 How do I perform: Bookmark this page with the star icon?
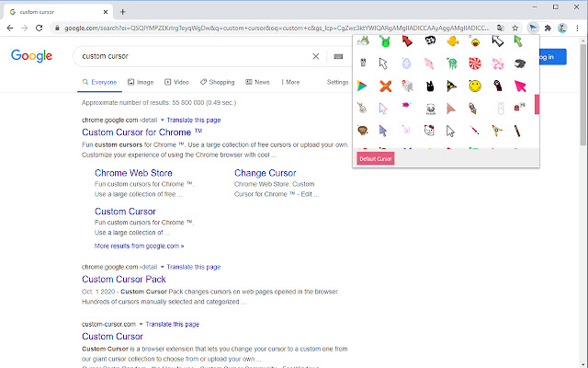[x=514, y=28]
